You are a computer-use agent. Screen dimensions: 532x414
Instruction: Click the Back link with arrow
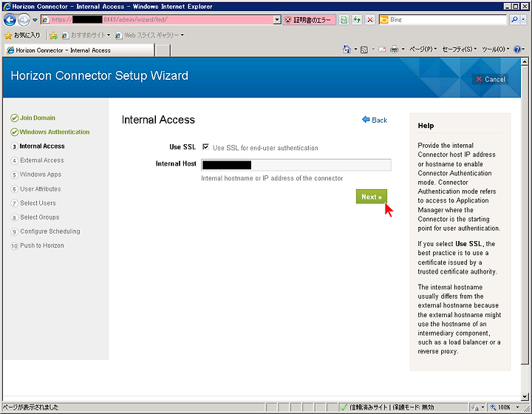coord(375,120)
